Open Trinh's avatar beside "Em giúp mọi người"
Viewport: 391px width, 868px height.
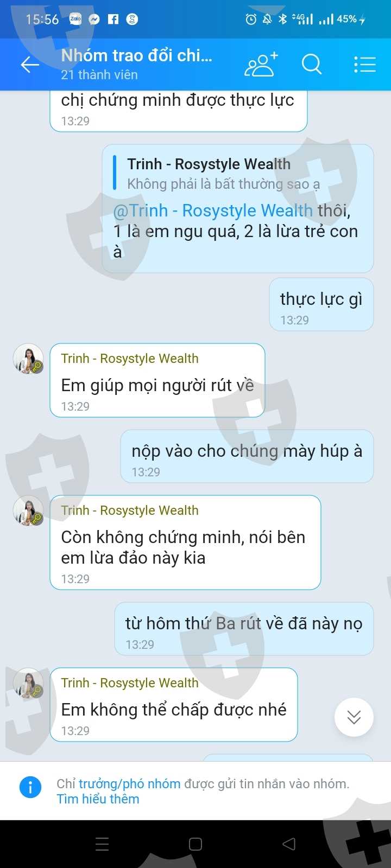coord(28,359)
